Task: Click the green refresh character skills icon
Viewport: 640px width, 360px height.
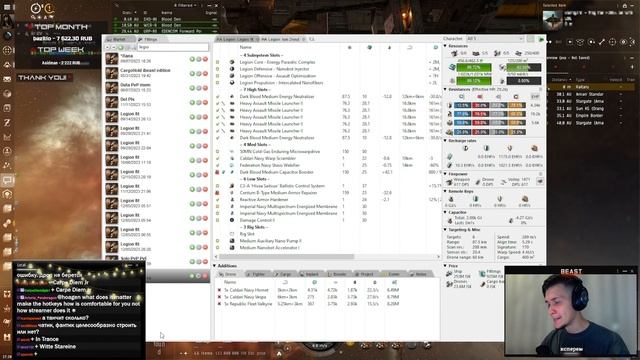Action: pos(542,39)
